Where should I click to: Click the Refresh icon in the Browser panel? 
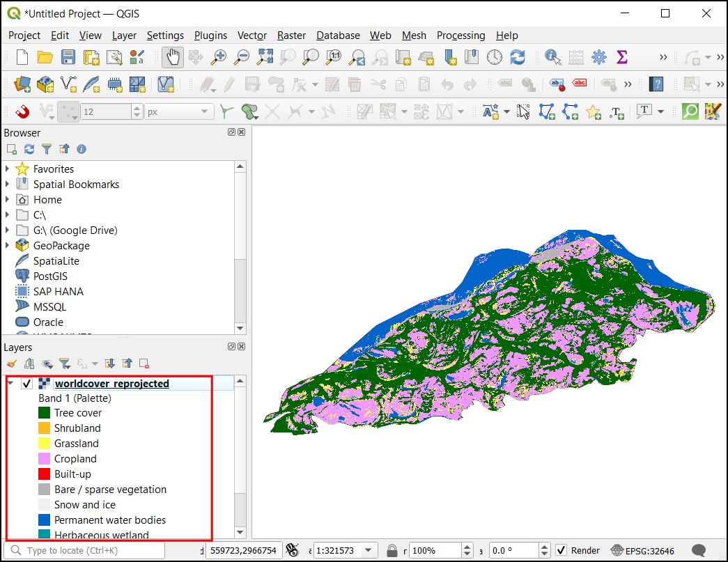point(29,149)
